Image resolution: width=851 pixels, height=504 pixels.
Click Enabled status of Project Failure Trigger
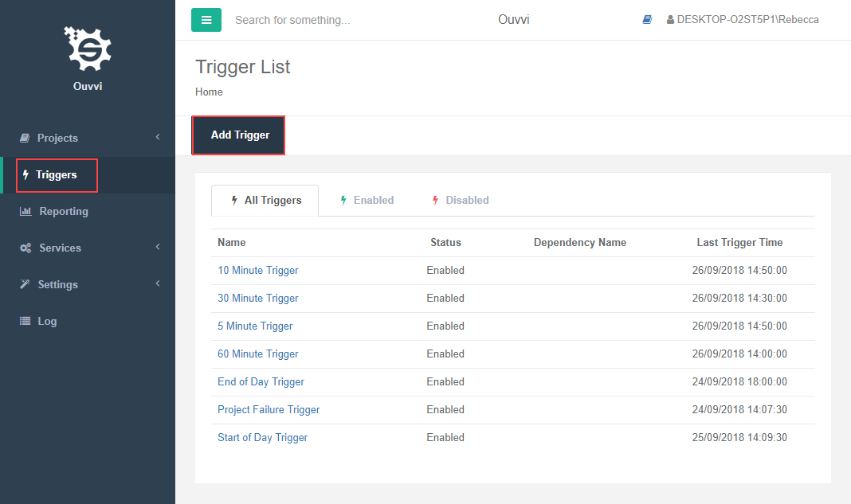point(445,409)
